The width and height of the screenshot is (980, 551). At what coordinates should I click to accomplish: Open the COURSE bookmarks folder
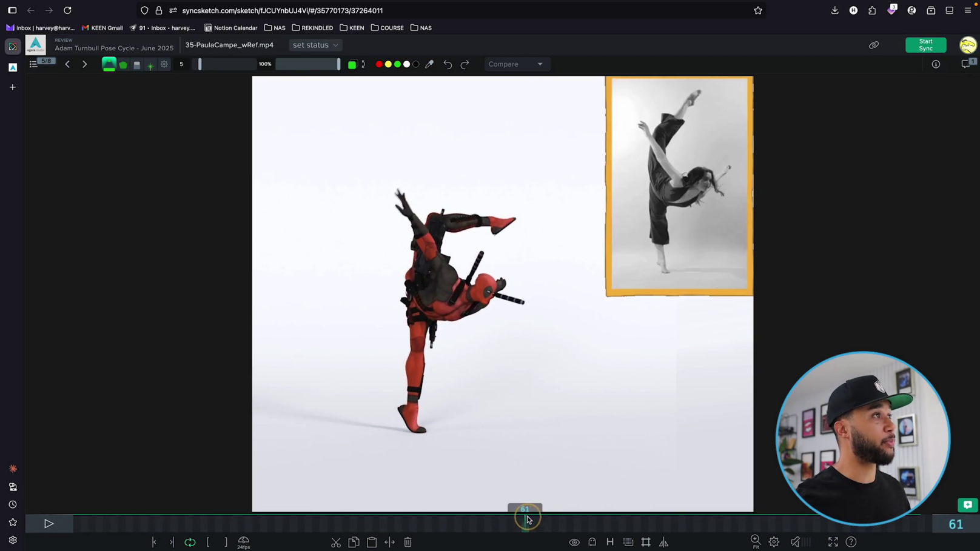pos(387,28)
